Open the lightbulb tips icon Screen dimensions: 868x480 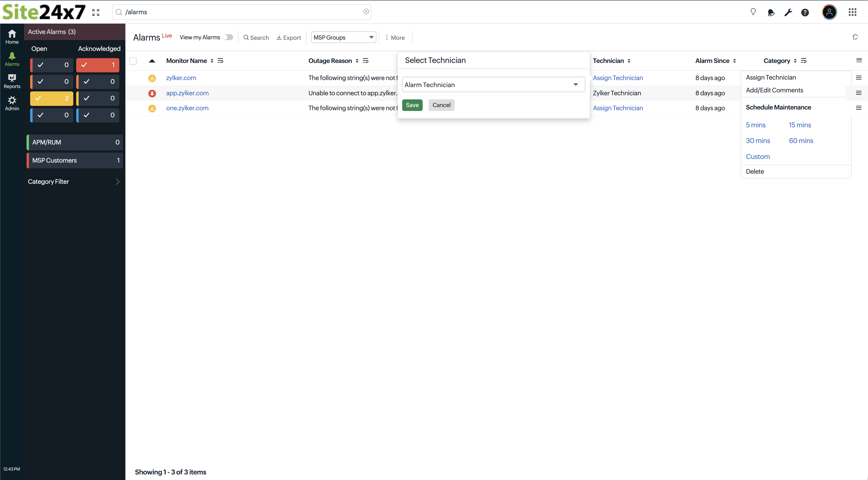tap(753, 12)
